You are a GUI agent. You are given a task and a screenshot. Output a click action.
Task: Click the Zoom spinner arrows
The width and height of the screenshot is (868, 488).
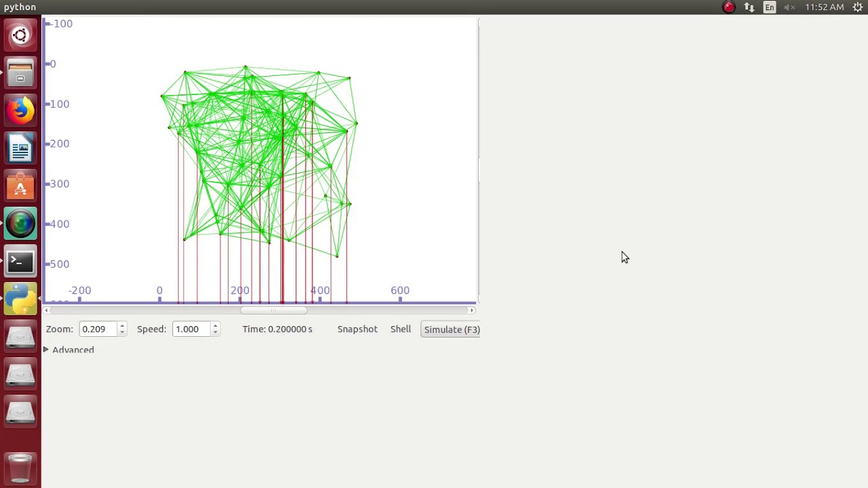tap(122, 329)
